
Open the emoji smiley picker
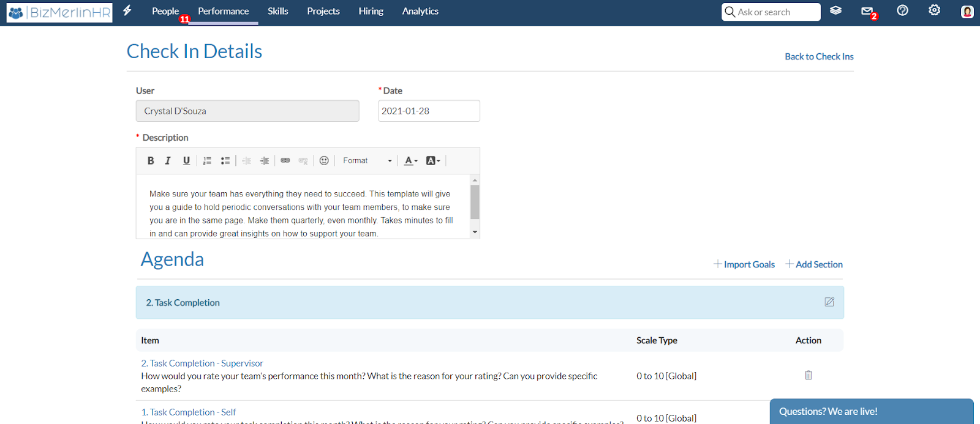tap(324, 161)
